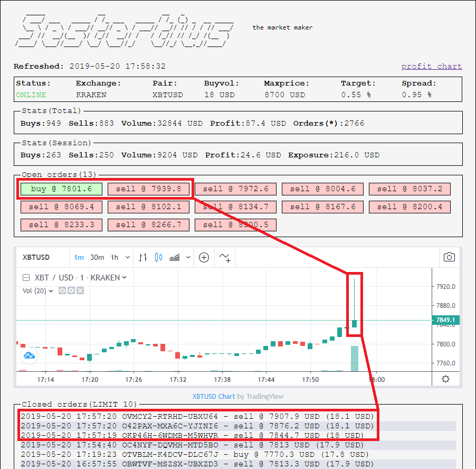The height and width of the screenshot is (469, 476).
Task: Select the Area chart style icon
Action: pos(175,258)
